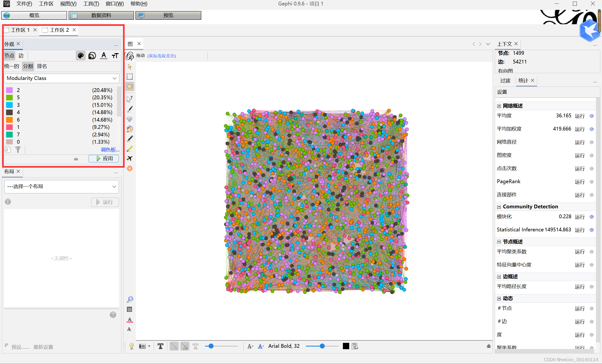Toggle show edges line button
Viewport: 602px width, 364px height.
coord(174,346)
